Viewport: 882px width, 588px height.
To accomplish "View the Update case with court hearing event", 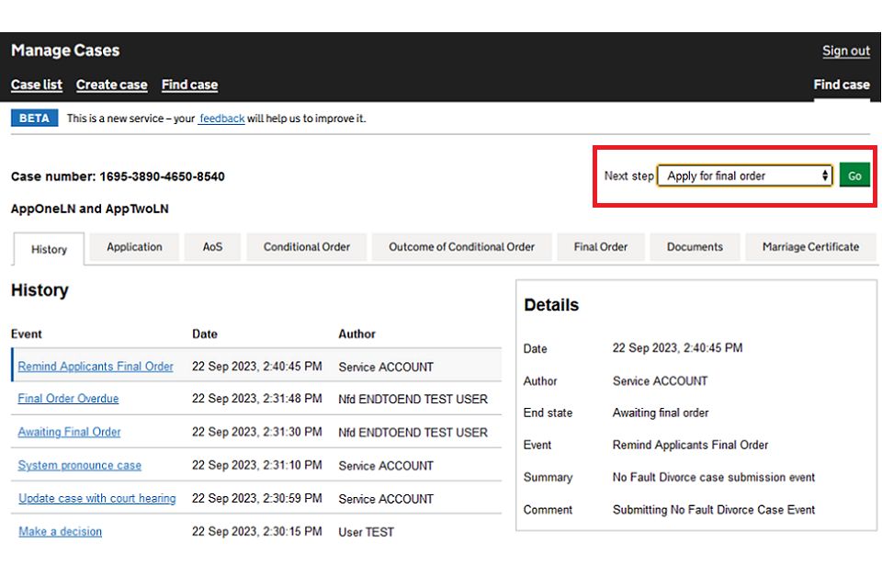I will pyautogui.click(x=96, y=499).
